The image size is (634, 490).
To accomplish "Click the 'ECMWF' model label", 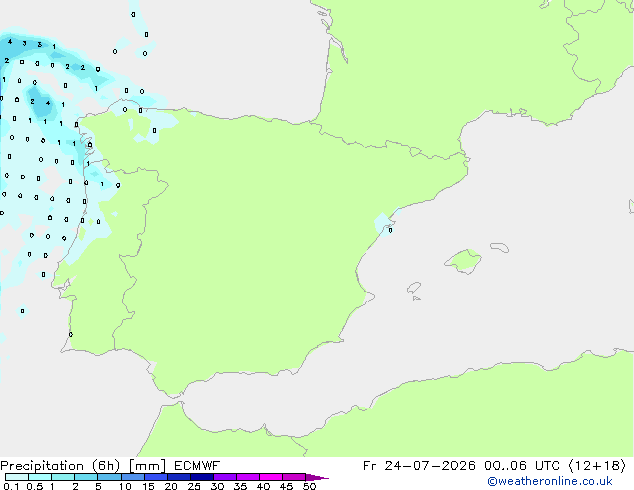I will pos(197,466).
